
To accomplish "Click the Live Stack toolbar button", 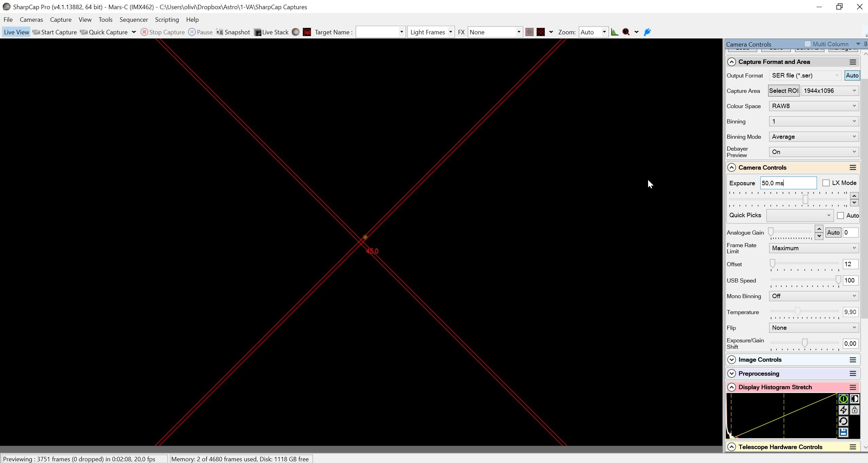I will coord(271,32).
